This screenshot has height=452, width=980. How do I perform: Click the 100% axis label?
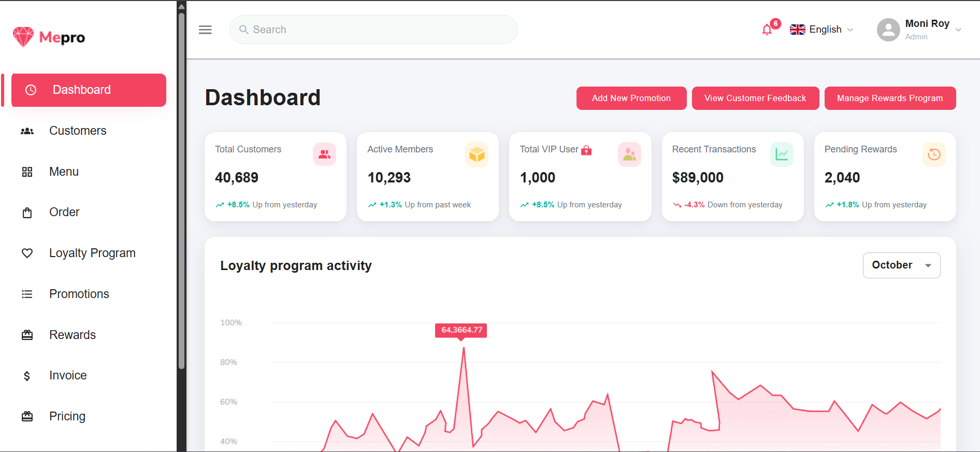tap(231, 322)
